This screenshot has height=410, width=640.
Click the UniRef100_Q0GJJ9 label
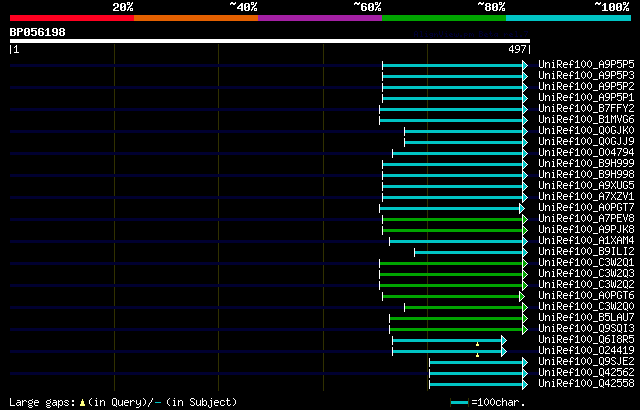coord(586,142)
